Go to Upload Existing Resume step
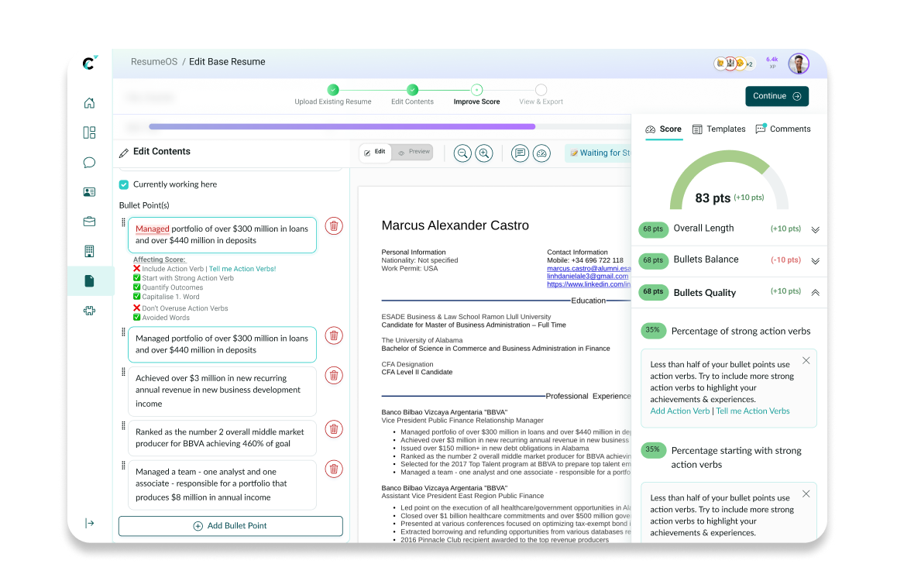897x588 pixels. (x=333, y=95)
